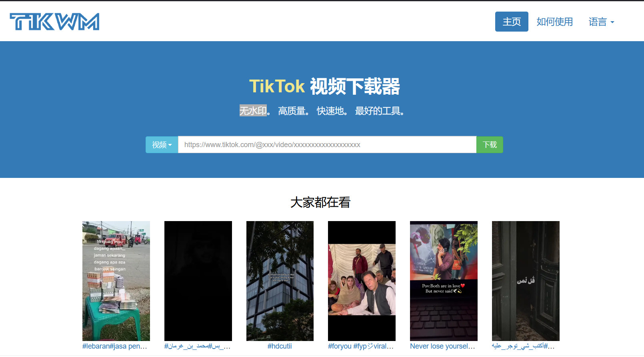
Task: Expand the 视频 type dropdown
Action: [162, 145]
